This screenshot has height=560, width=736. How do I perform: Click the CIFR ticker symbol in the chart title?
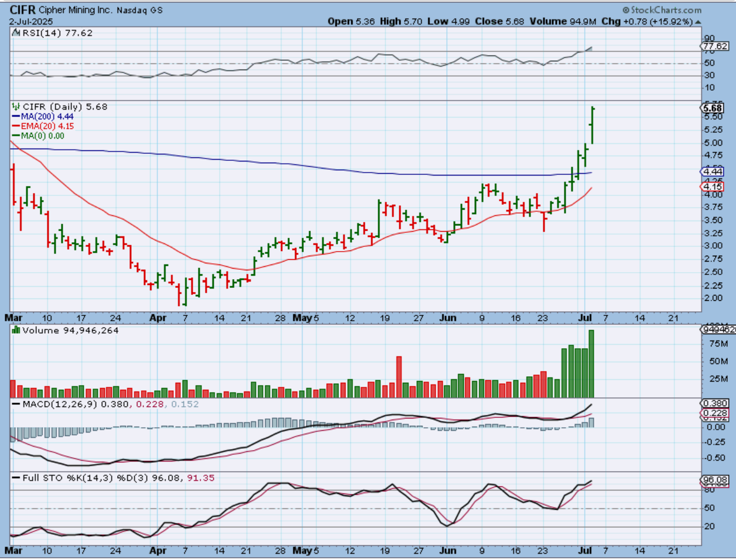(x=23, y=10)
